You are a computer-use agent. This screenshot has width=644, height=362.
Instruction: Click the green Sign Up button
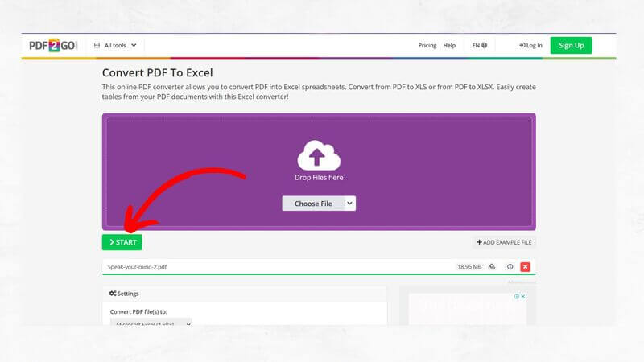pos(572,45)
